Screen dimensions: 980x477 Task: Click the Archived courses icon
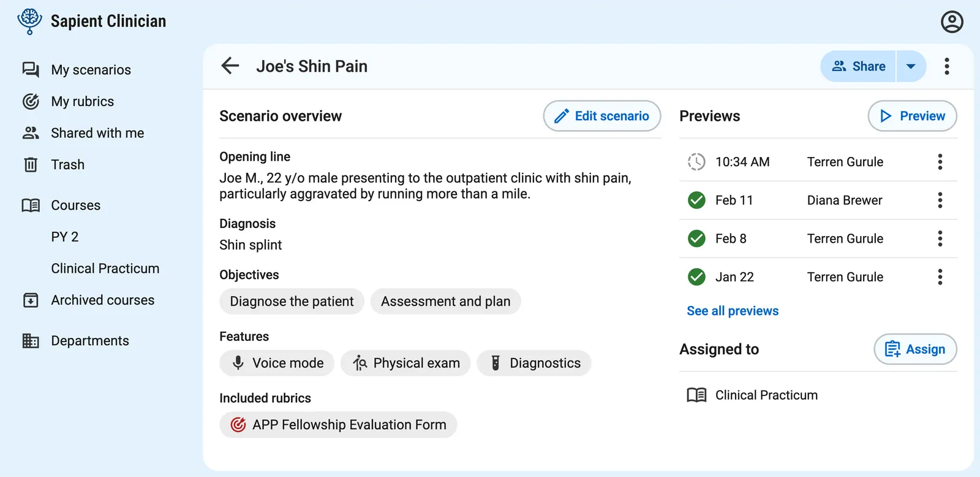tap(31, 300)
